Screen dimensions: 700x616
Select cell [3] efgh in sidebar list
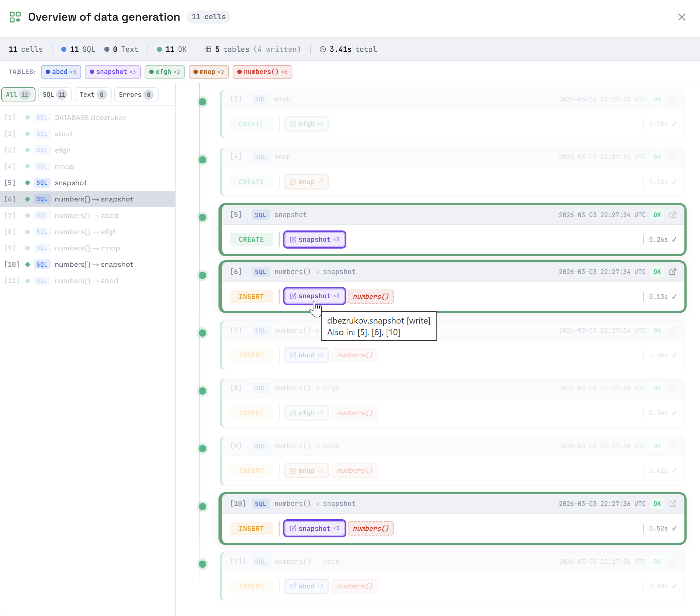pyautogui.click(x=88, y=150)
